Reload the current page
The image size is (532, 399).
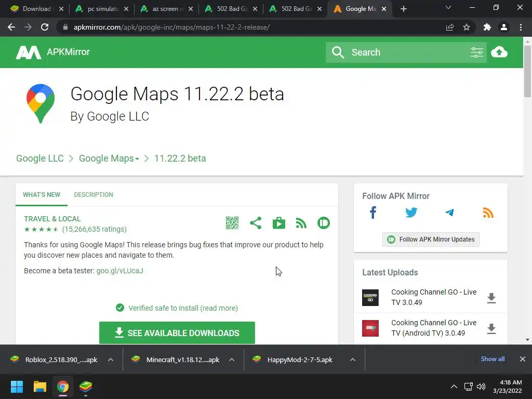click(x=45, y=27)
